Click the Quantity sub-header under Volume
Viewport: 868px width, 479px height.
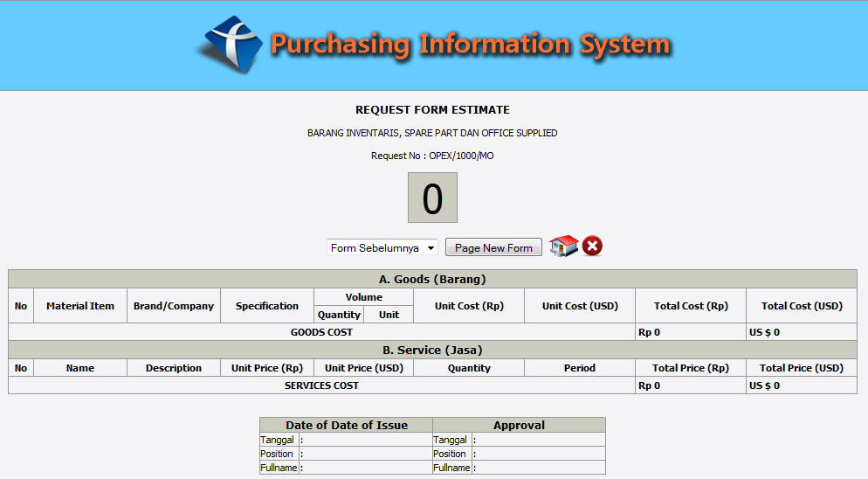[x=339, y=315]
